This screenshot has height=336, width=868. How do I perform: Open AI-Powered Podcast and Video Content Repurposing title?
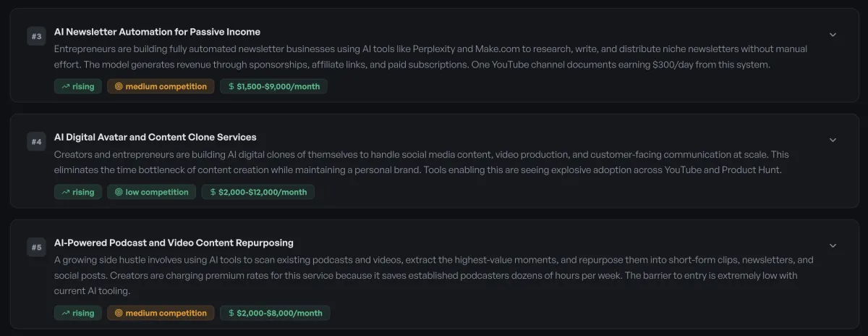tap(174, 243)
